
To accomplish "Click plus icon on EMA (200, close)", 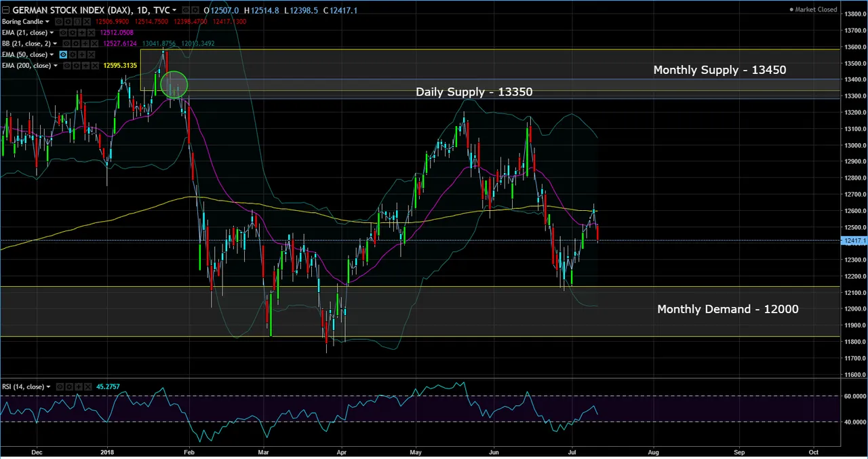I will tap(86, 65).
